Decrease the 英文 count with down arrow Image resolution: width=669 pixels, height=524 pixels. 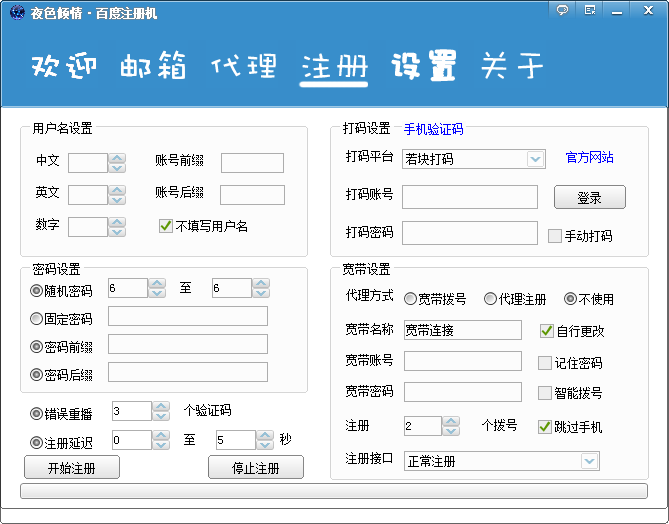coord(117,200)
